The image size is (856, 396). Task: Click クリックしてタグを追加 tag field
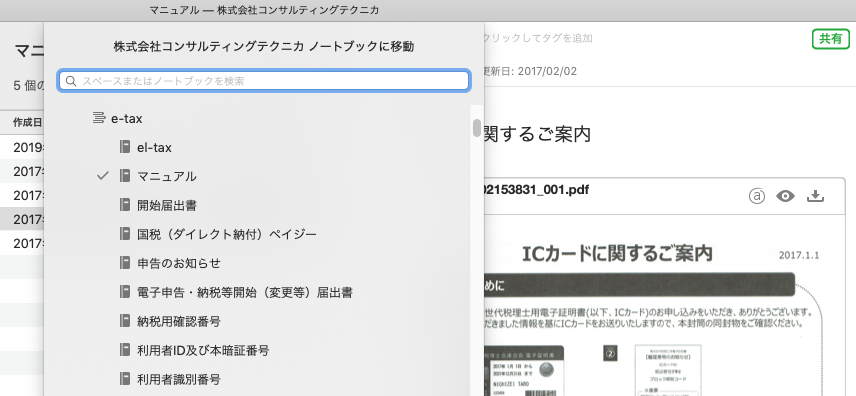(538, 38)
